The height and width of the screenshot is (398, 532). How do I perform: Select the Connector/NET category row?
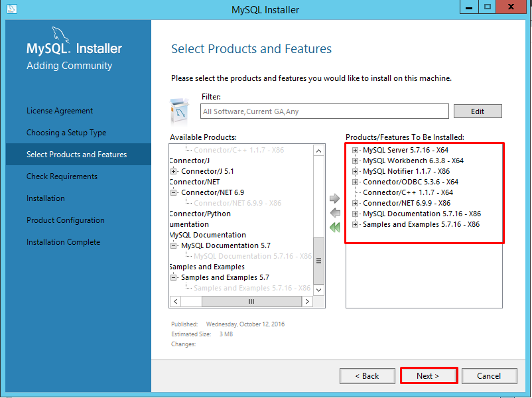tap(194, 182)
